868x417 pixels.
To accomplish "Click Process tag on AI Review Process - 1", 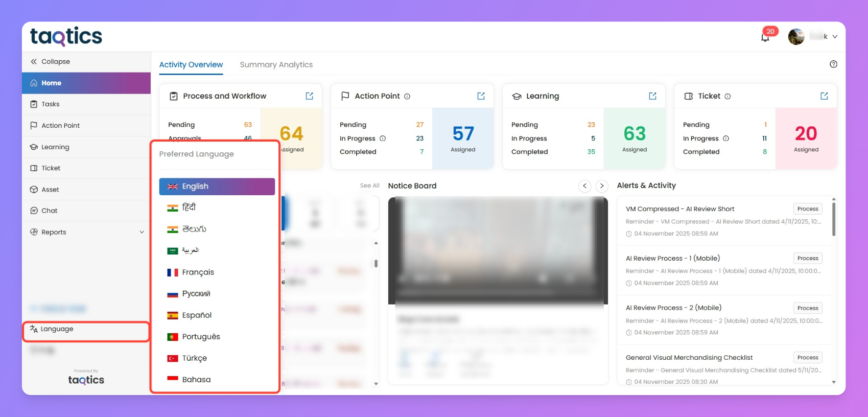I will (x=808, y=259).
